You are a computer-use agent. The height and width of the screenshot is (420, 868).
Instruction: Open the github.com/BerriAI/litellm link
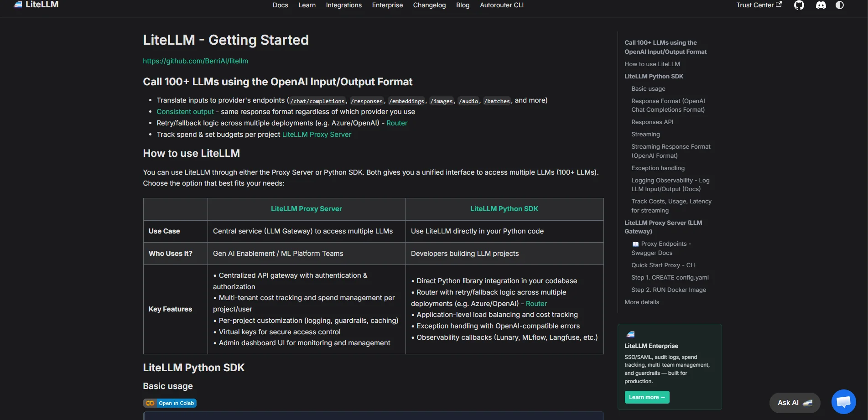[196, 61]
